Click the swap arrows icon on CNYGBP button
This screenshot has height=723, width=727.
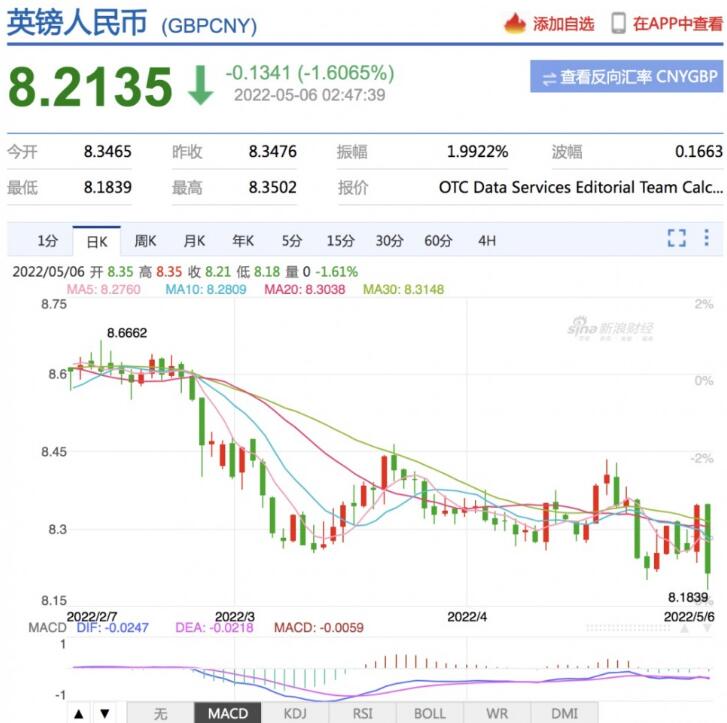click(548, 77)
